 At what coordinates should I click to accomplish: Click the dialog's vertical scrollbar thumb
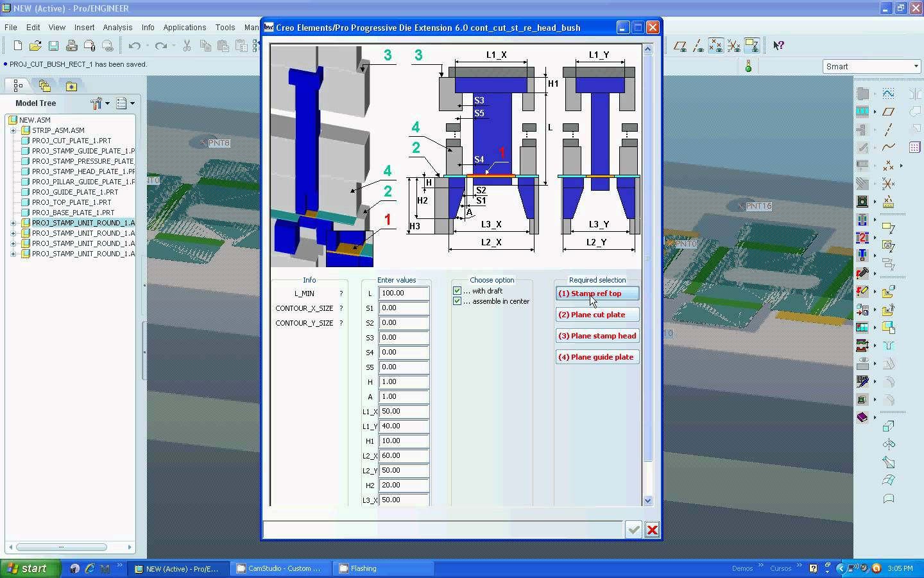click(x=647, y=258)
